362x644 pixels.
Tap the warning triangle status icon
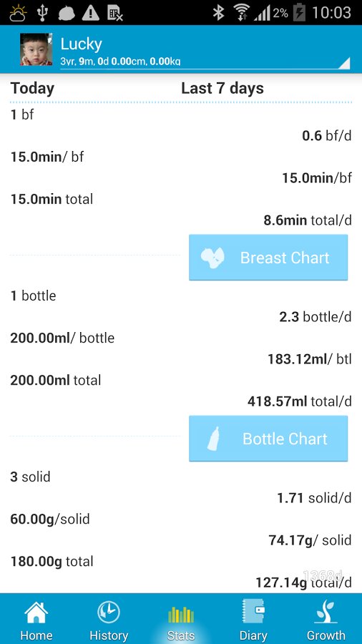(x=90, y=13)
